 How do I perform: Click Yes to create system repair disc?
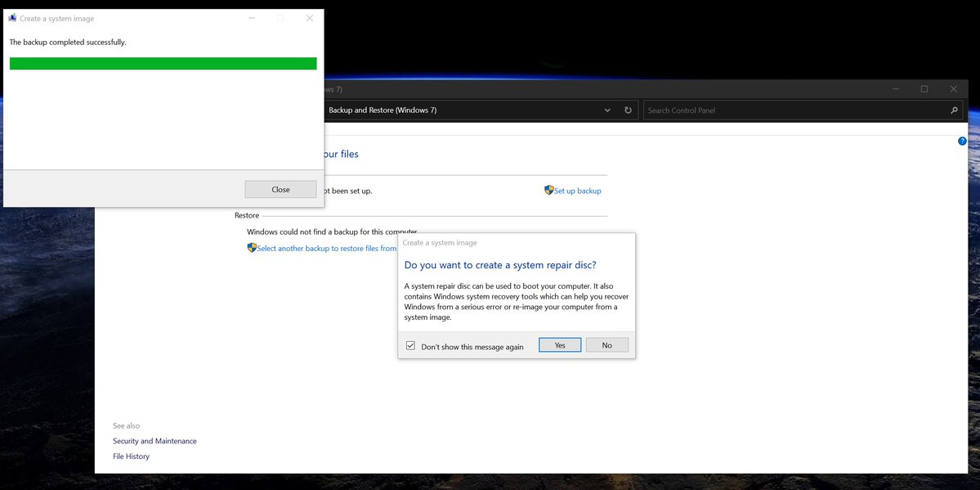(560, 345)
